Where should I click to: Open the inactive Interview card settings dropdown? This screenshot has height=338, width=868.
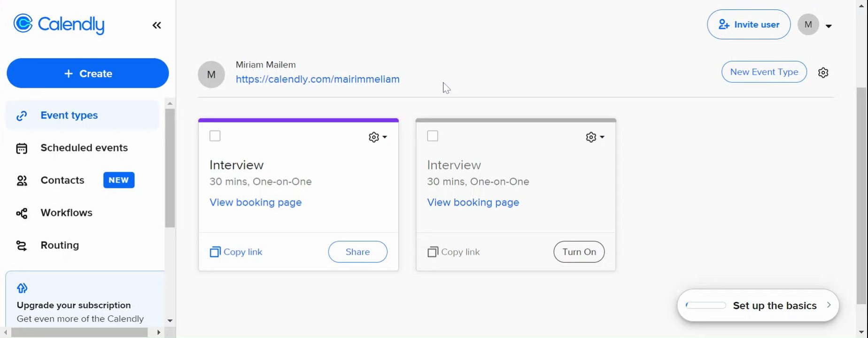click(x=595, y=137)
